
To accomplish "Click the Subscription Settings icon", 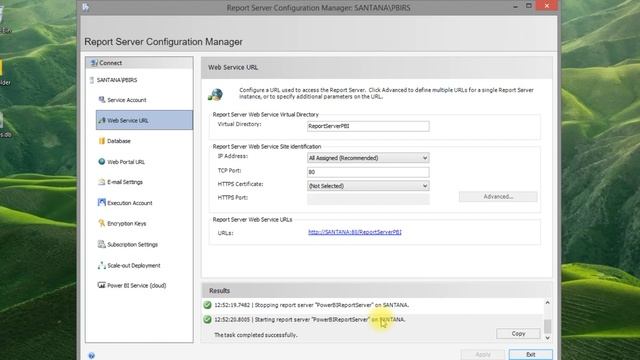I will coord(102,244).
